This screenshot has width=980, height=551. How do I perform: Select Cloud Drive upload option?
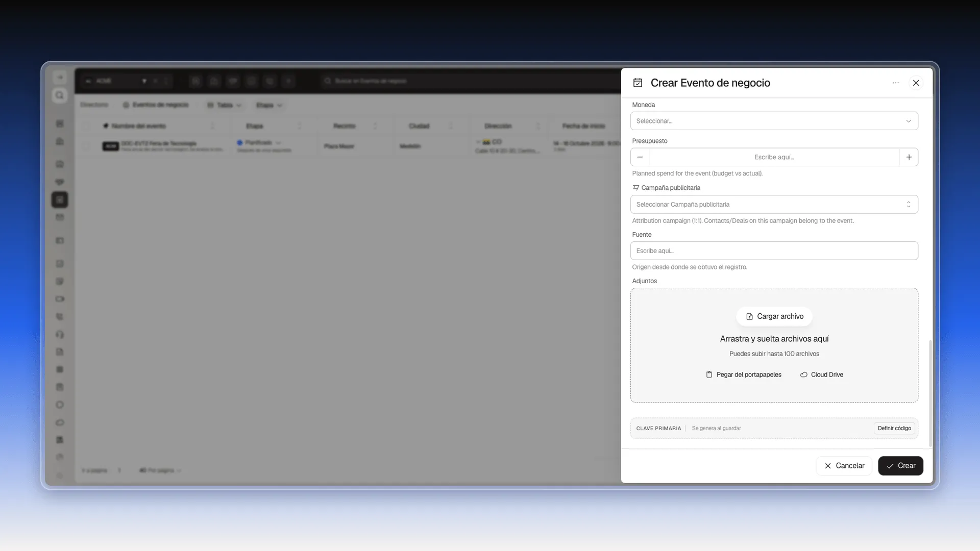821,374
